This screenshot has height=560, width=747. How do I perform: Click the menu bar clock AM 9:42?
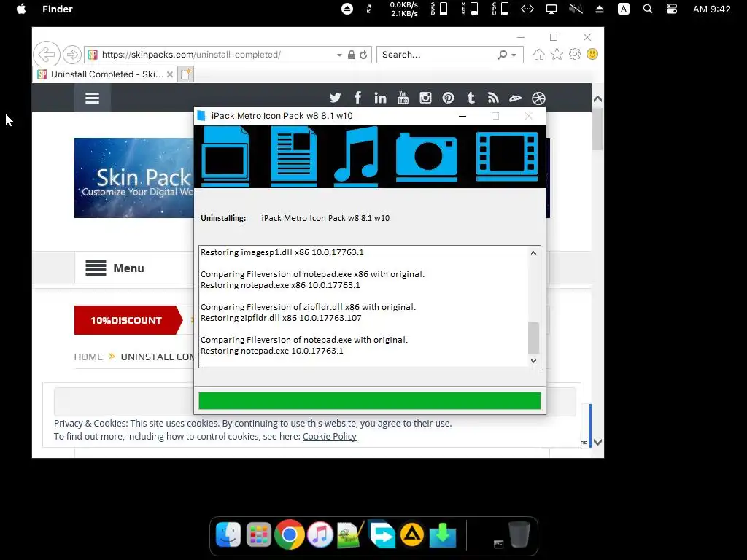point(712,9)
